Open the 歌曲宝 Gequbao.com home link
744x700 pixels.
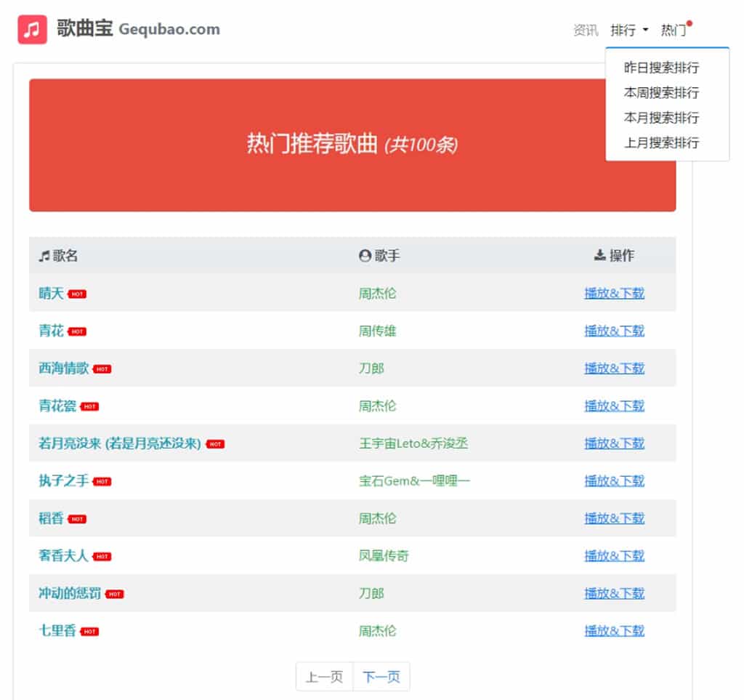[x=138, y=28]
